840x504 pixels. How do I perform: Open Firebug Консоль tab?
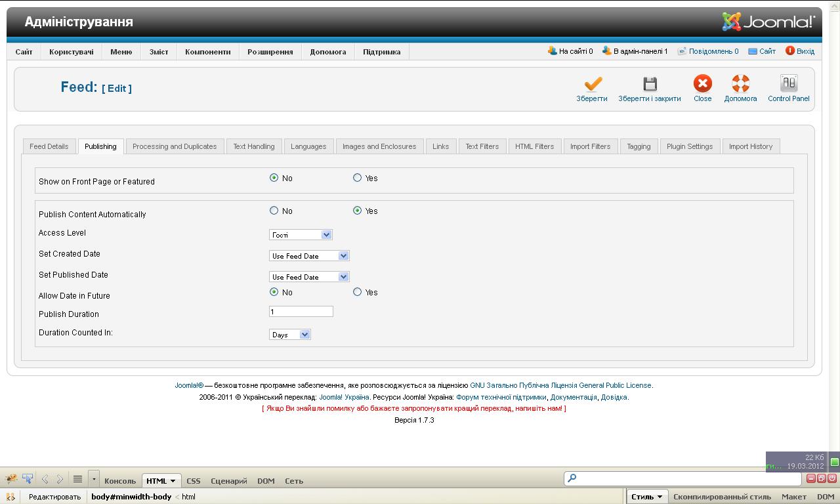120,481
